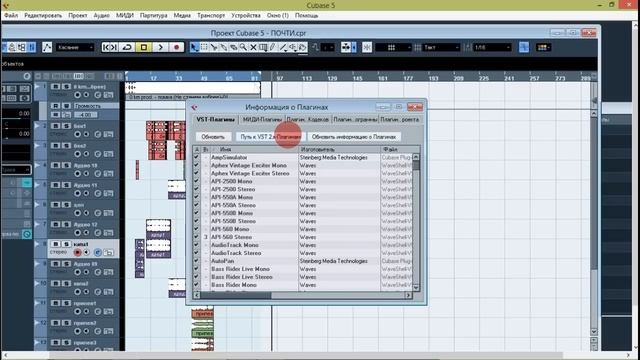Click the lanes icon on track Аудио 10
This screenshot has height=360, width=640.
pyautogui.click(x=109, y=173)
